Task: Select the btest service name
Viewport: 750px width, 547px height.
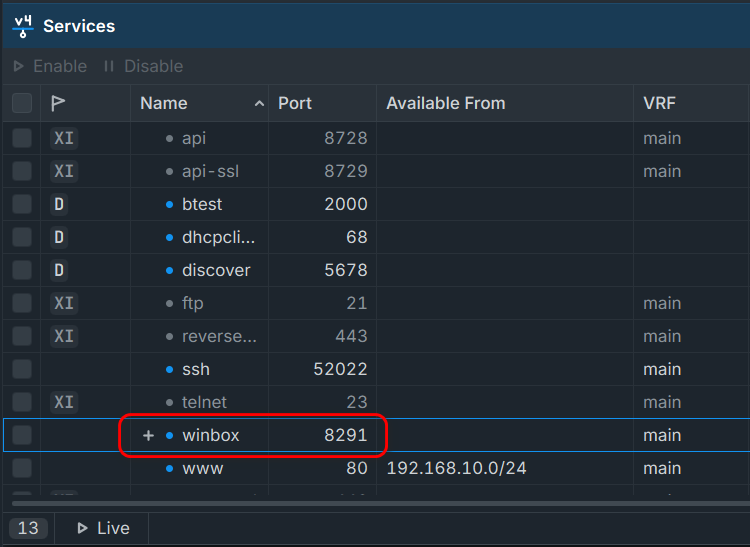Action: tap(202, 204)
